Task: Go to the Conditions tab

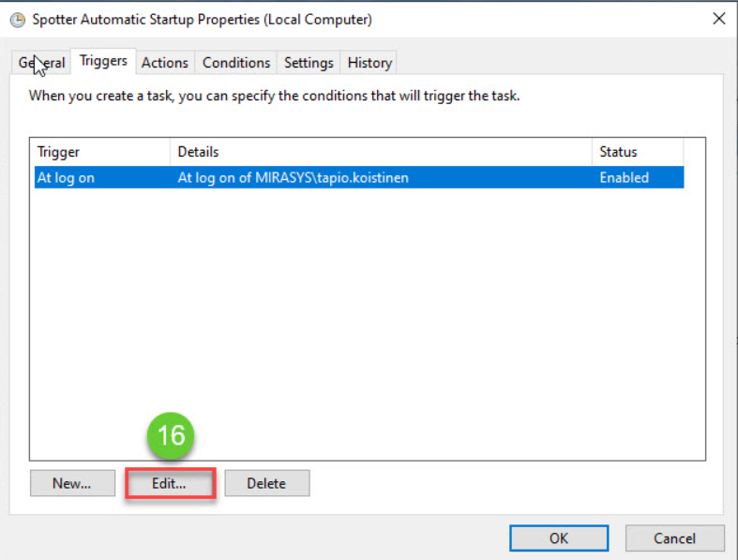Action: click(x=236, y=63)
